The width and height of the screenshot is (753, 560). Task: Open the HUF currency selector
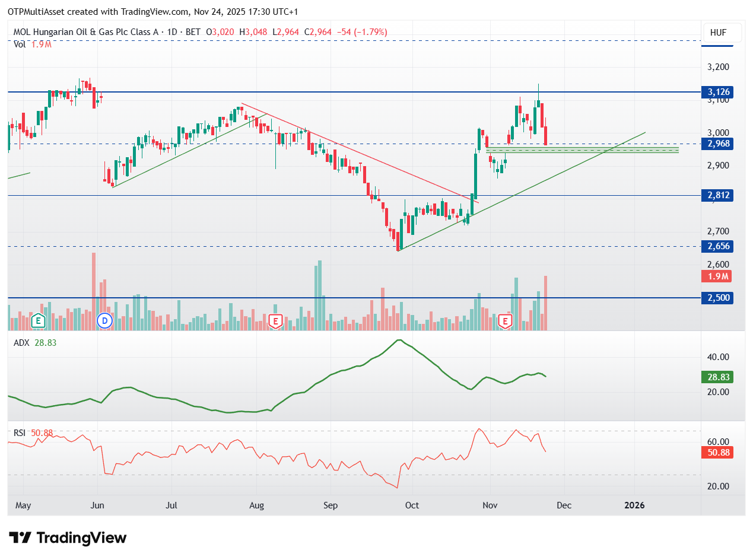pyautogui.click(x=717, y=33)
